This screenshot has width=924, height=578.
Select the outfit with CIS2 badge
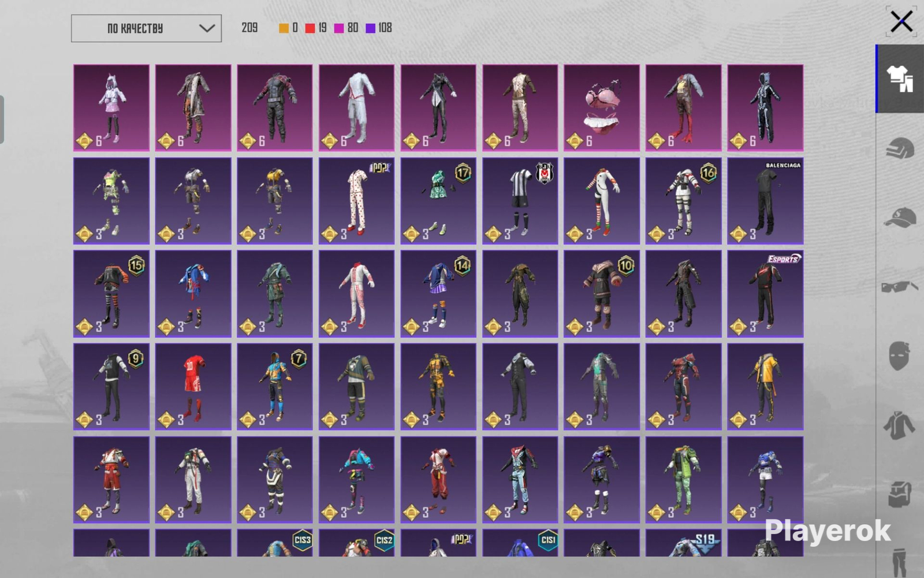tap(356, 543)
